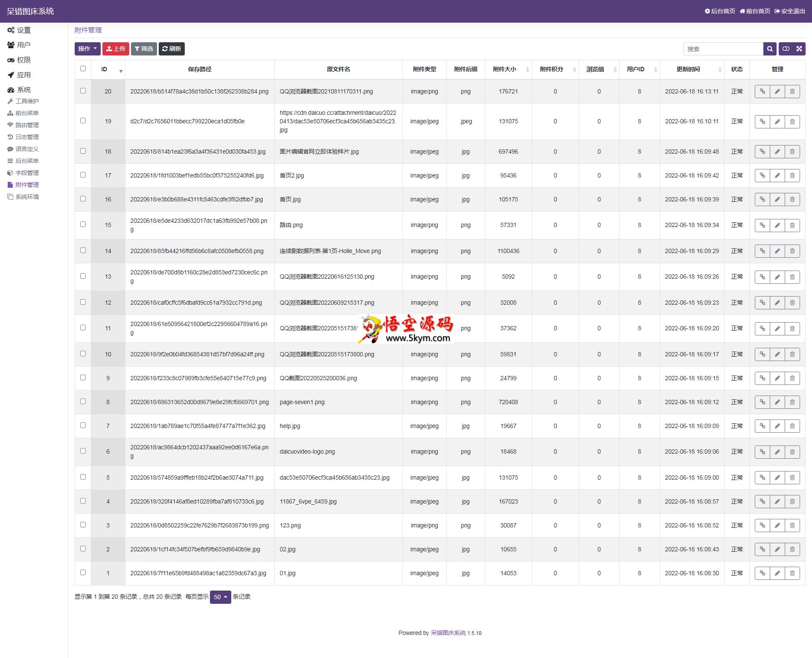Click link icon for 123.png row
812x658 pixels.
pos(762,525)
